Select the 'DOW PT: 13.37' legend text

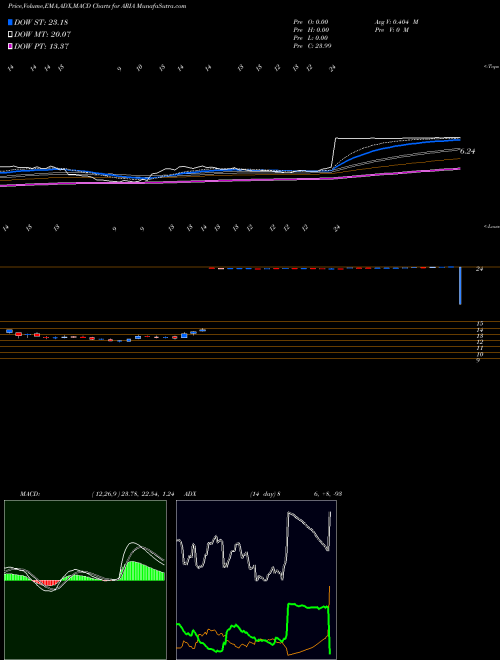[x=41, y=46]
